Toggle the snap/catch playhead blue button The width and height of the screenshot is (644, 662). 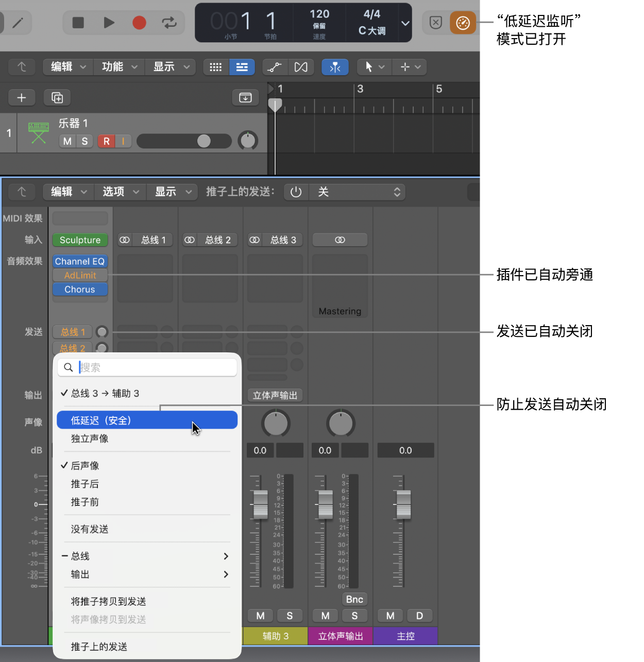point(335,67)
